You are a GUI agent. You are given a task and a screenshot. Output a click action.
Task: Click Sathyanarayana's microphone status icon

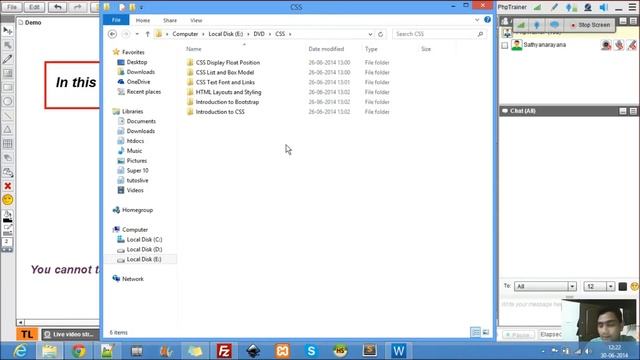pyautogui.click(x=619, y=45)
